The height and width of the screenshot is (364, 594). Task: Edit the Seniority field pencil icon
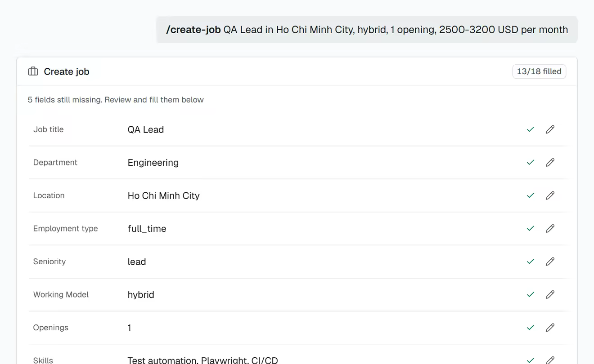(550, 262)
